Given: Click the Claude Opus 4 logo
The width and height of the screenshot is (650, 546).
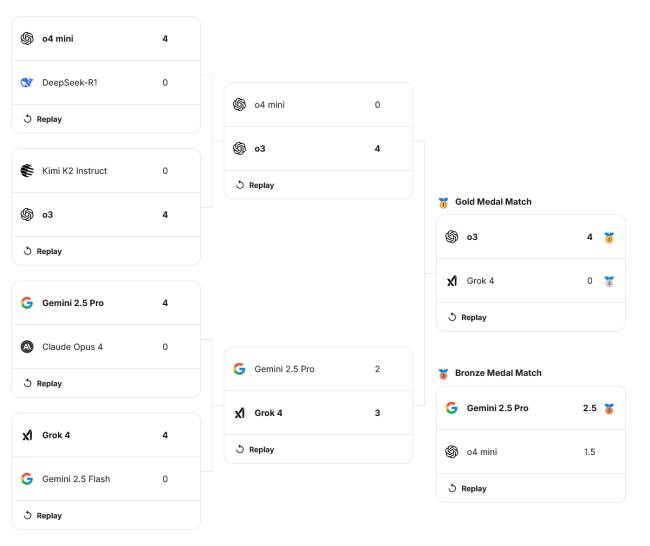Looking at the screenshot, I should tap(27, 347).
